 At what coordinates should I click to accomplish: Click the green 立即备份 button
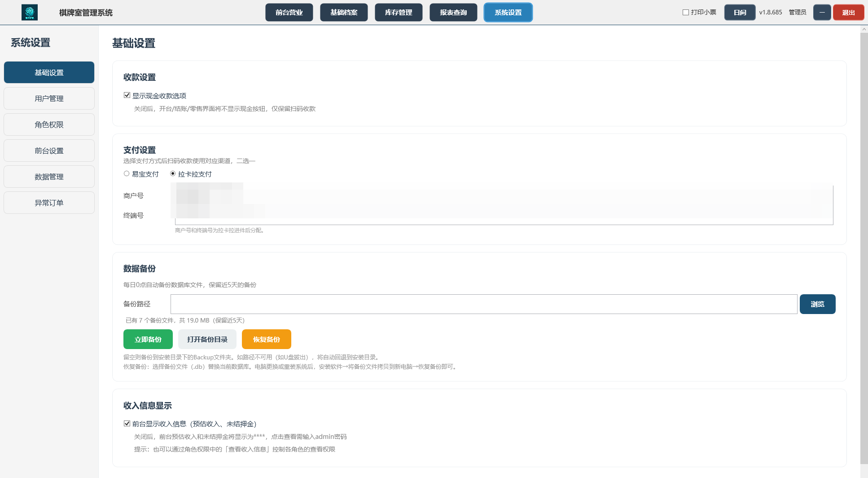pos(148,339)
